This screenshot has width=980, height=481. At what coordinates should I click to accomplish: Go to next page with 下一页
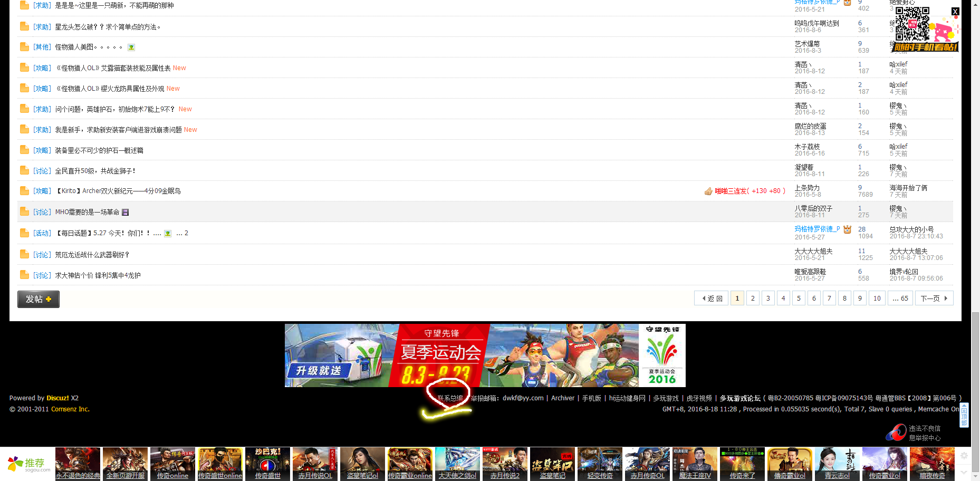pos(934,299)
